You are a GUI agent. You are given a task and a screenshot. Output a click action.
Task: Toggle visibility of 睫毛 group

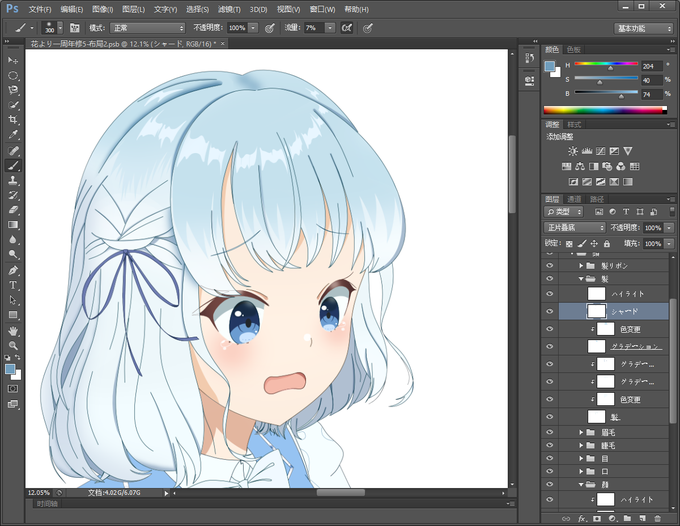point(550,445)
